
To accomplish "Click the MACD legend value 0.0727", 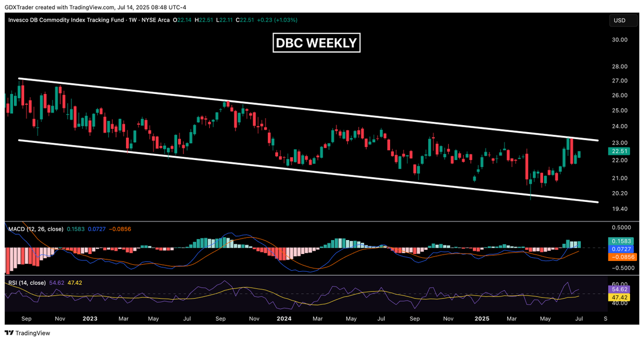I will click(x=97, y=229).
